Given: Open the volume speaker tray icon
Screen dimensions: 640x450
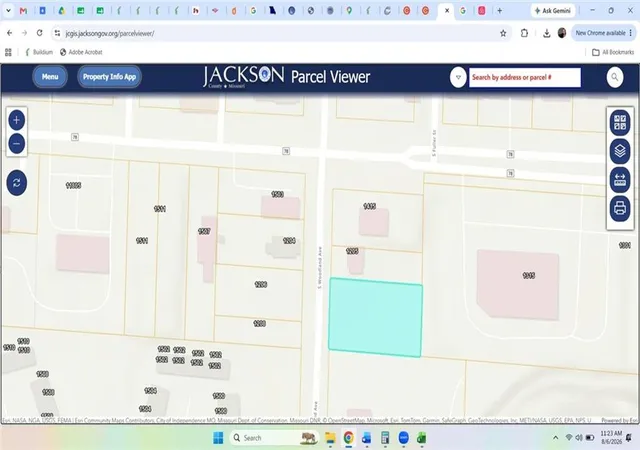Looking at the screenshot, I should tap(579, 438).
